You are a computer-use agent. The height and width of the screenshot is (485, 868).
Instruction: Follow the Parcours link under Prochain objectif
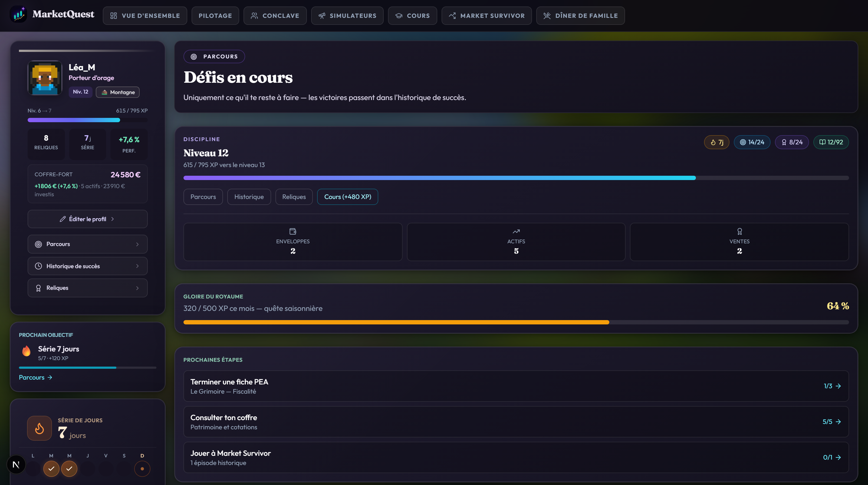[35, 378]
